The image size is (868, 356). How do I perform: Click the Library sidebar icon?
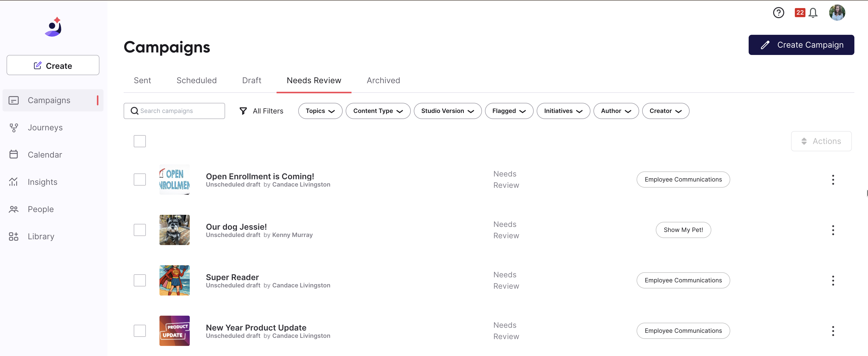[x=13, y=236]
